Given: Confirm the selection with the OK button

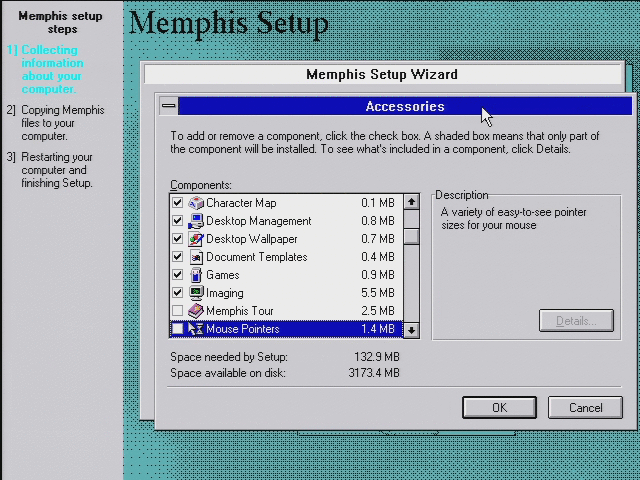Looking at the screenshot, I should (x=499, y=407).
